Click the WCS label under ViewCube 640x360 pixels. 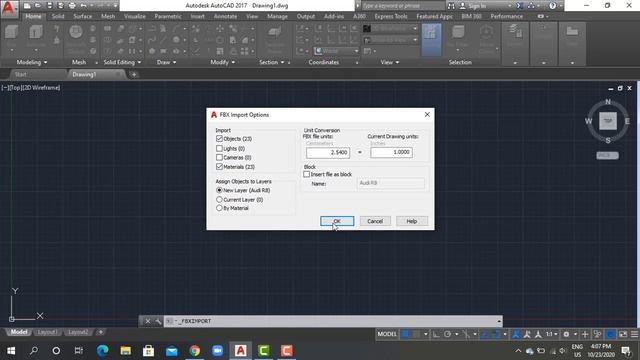coord(607,156)
